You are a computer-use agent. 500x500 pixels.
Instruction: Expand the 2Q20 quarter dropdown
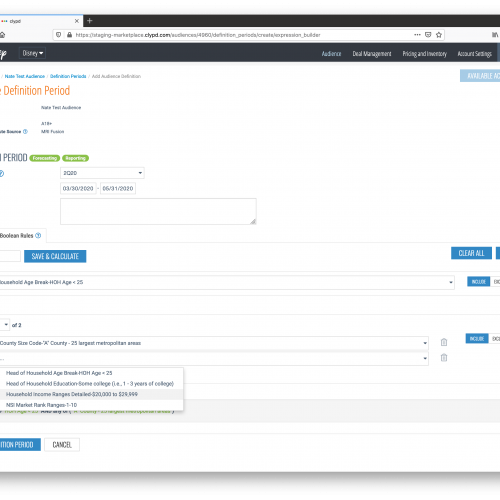(x=102, y=173)
